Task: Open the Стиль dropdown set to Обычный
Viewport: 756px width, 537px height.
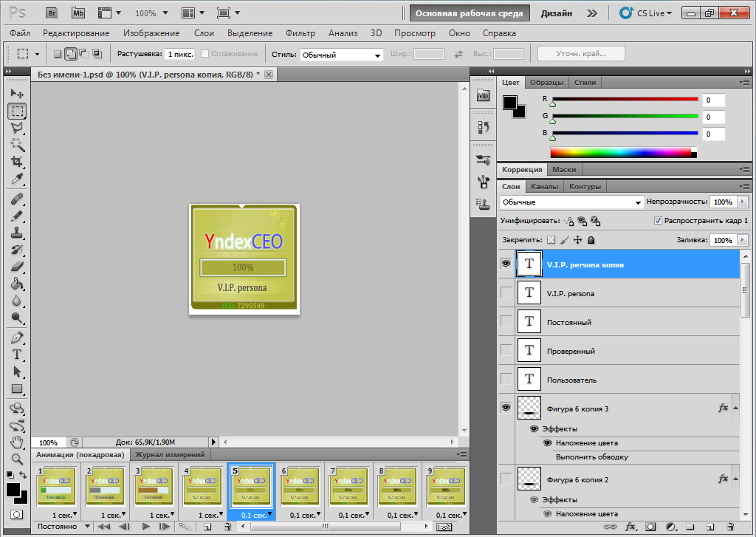Action: coord(342,55)
